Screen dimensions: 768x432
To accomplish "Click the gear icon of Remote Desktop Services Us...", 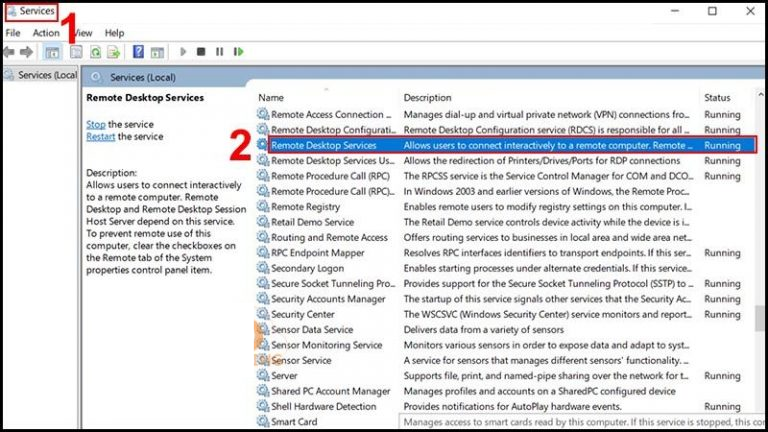I will (x=263, y=160).
